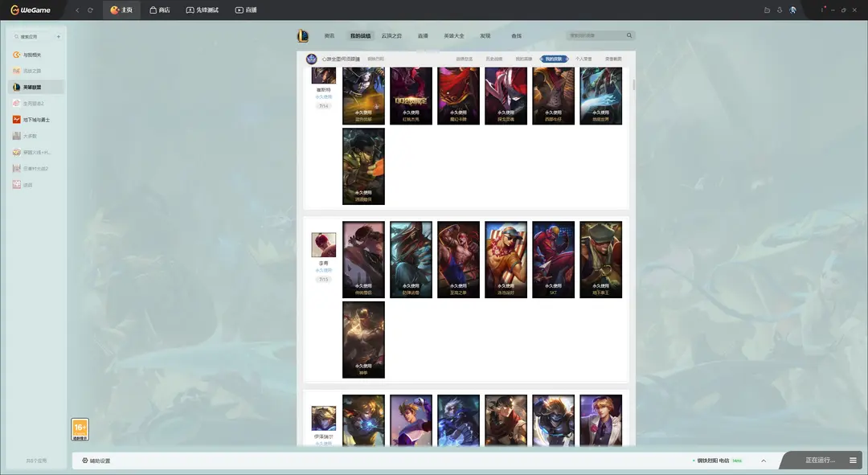Open the 与我相关 sidebar entry

click(x=36, y=55)
